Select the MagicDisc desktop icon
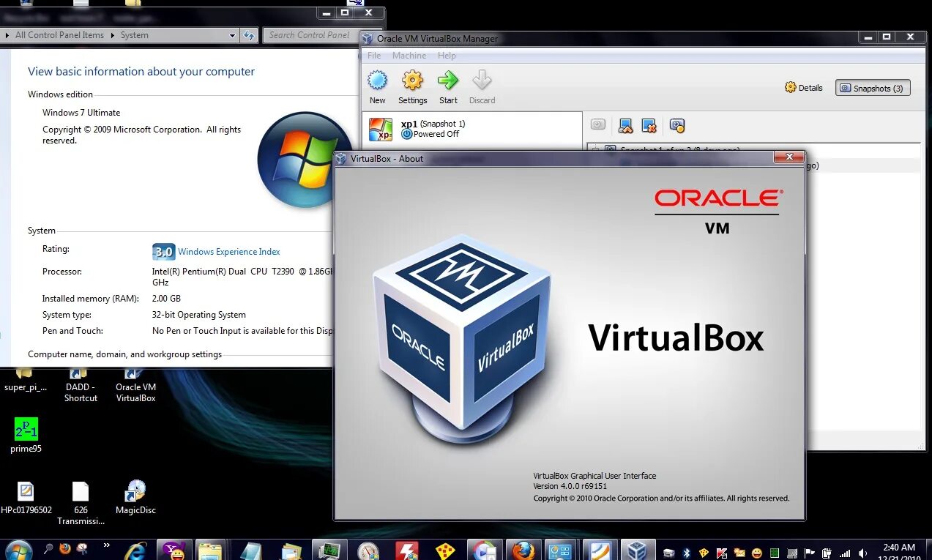932x560 pixels. coord(135,498)
